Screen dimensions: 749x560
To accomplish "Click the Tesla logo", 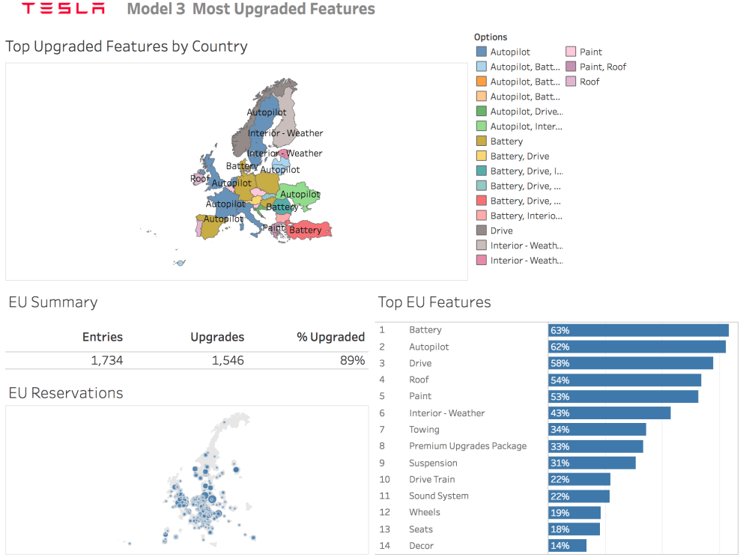I will 63,10.
